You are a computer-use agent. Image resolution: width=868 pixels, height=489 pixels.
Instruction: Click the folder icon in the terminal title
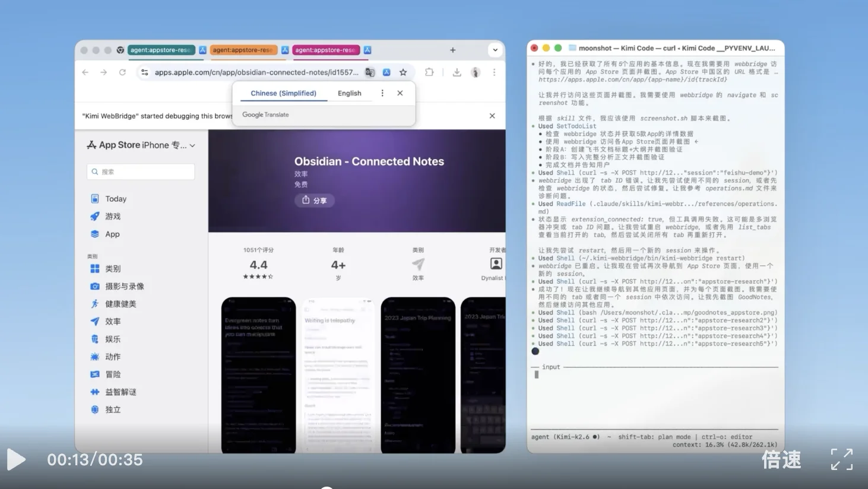pyautogui.click(x=572, y=48)
